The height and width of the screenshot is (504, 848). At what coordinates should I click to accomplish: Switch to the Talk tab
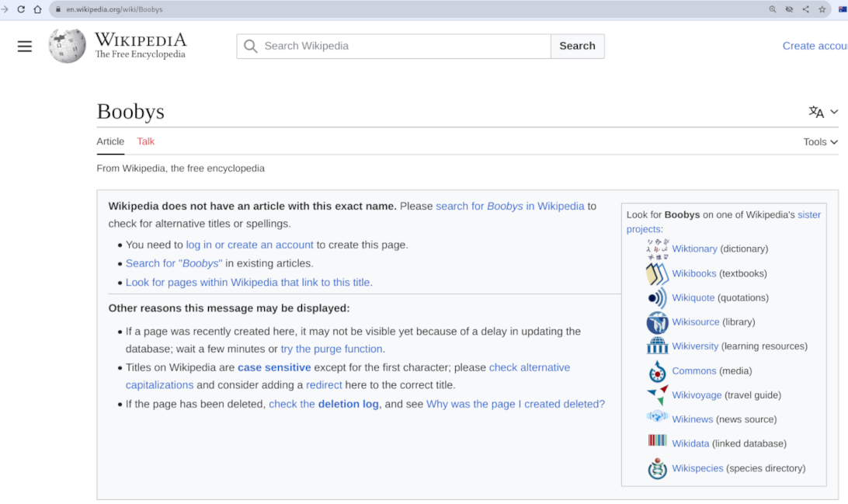[146, 141]
